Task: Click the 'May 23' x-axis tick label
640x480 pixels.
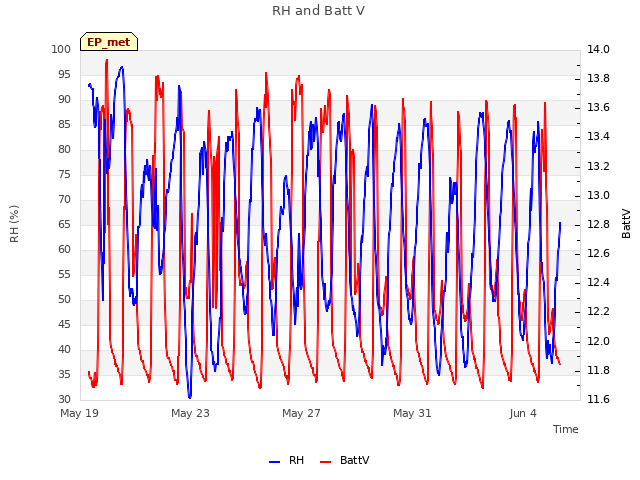Action: (190, 413)
